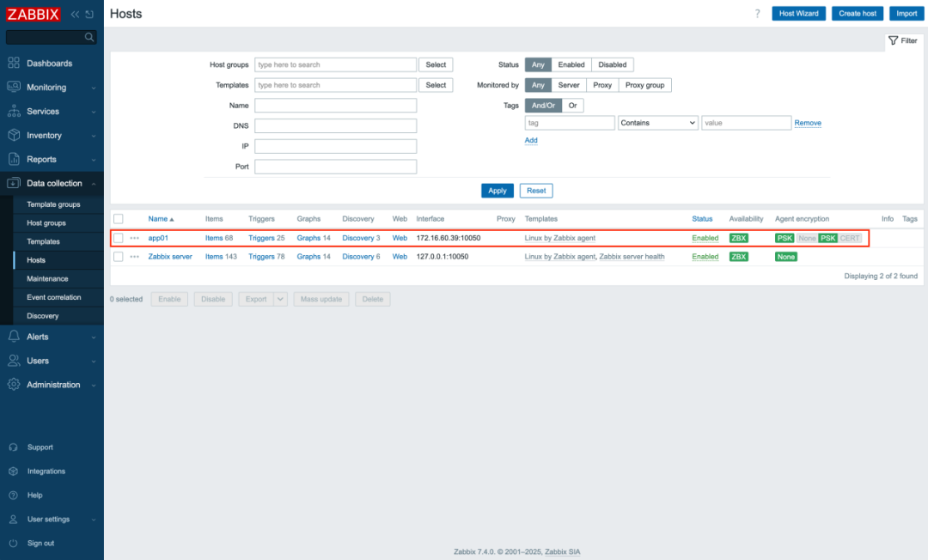Screen dimensions: 928x560
Task: Open the Export dropdown arrow
Action: click(280, 299)
